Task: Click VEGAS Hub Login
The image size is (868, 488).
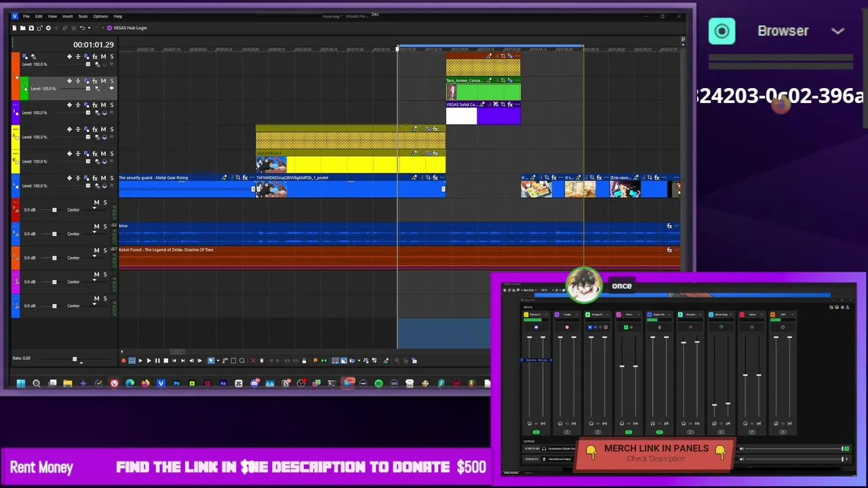Action: click(x=127, y=28)
